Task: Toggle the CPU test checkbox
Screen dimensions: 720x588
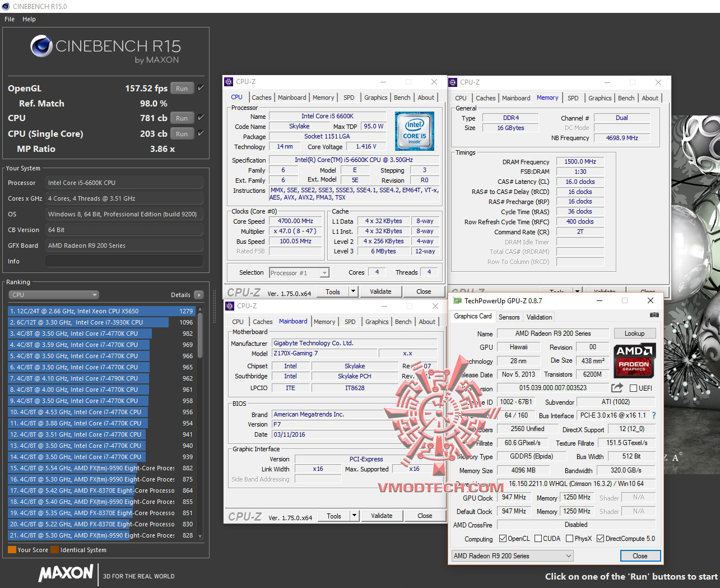Action: click(x=201, y=118)
